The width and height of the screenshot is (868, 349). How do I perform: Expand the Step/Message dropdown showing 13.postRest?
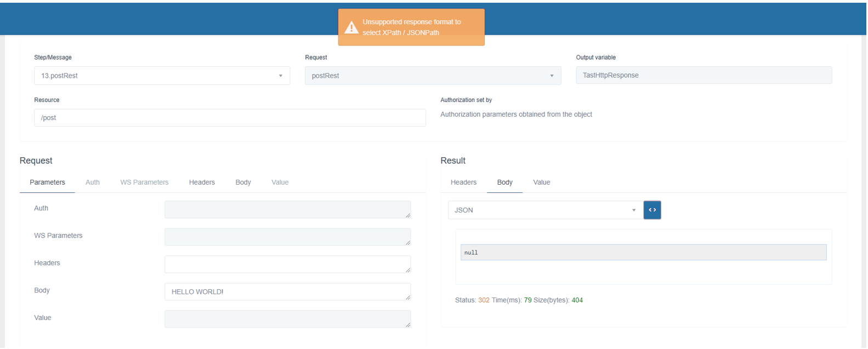[162, 76]
